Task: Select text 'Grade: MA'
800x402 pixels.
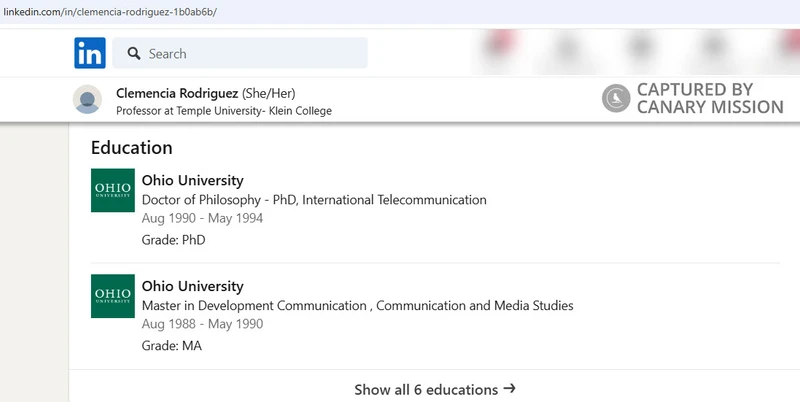Action: coord(171,346)
